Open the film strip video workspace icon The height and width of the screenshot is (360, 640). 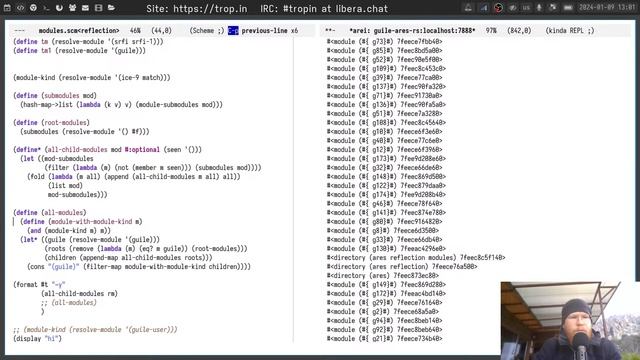point(98,8)
